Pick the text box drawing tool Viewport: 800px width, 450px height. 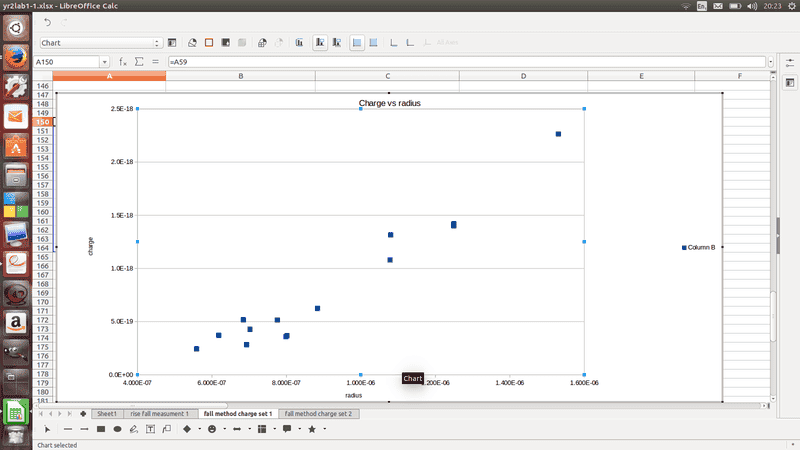coord(151,429)
